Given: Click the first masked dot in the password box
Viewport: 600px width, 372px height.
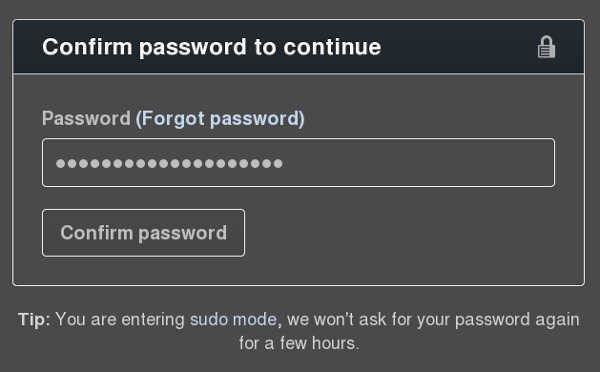Looking at the screenshot, I should [x=60, y=164].
